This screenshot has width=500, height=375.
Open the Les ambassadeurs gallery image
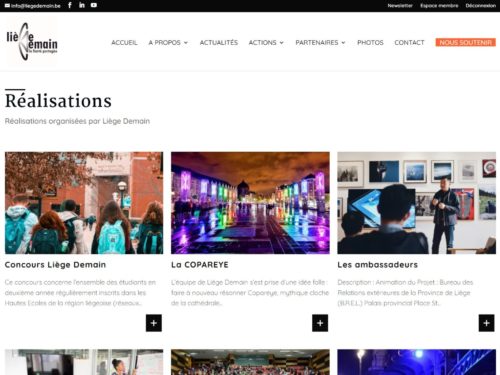coord(417,203)
